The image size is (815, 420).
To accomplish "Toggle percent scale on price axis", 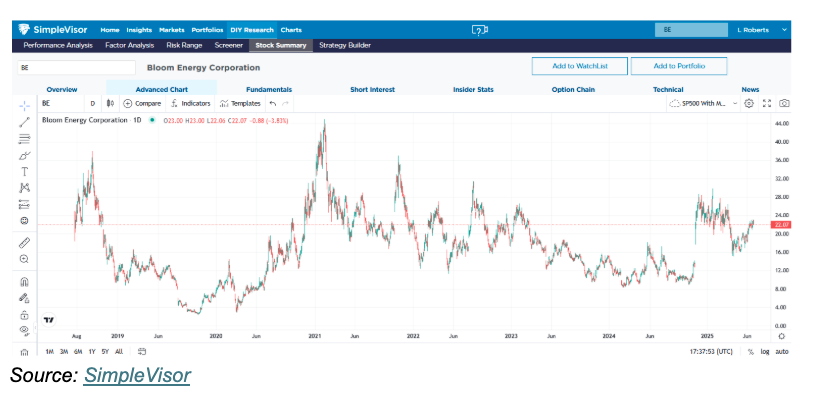I will pyautogui.click(x=751, y=352).
